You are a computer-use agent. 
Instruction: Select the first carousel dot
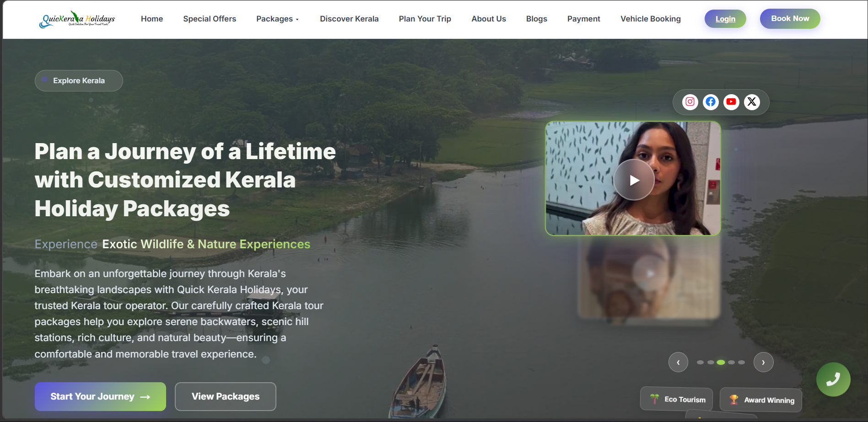tap(700, 362)
